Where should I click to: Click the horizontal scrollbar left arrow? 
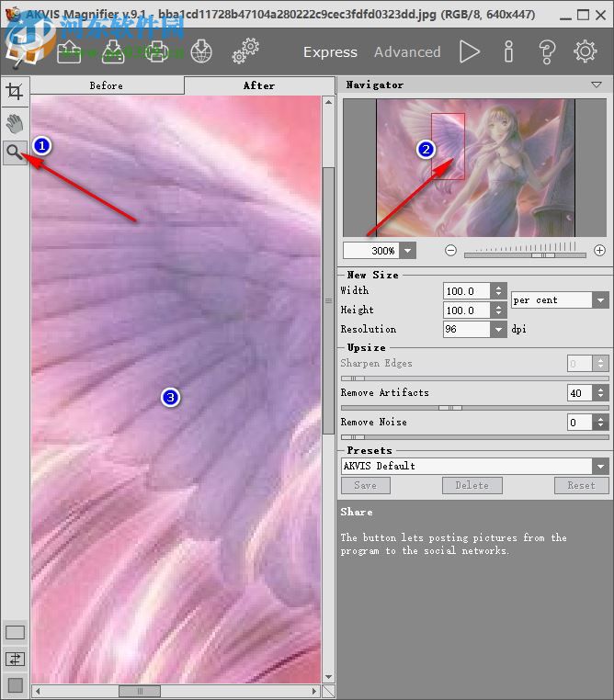coord(38,691)
